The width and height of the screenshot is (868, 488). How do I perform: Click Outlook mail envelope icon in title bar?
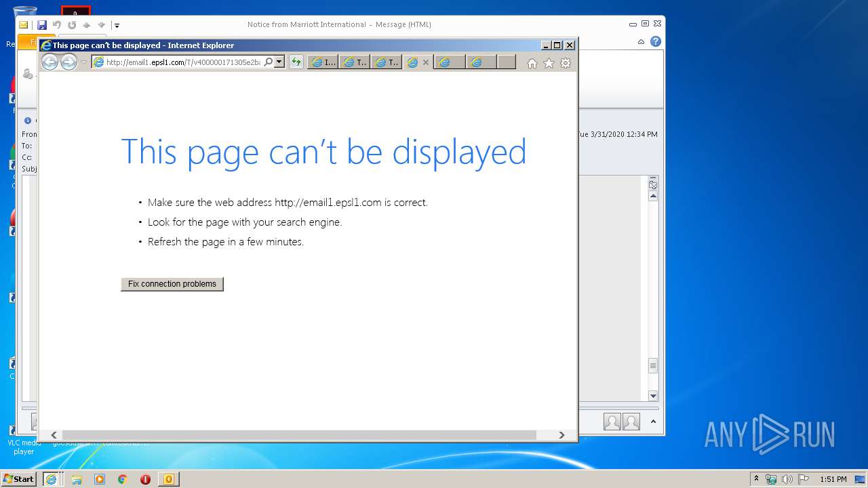pyautogui.click(x=24, y=25)
